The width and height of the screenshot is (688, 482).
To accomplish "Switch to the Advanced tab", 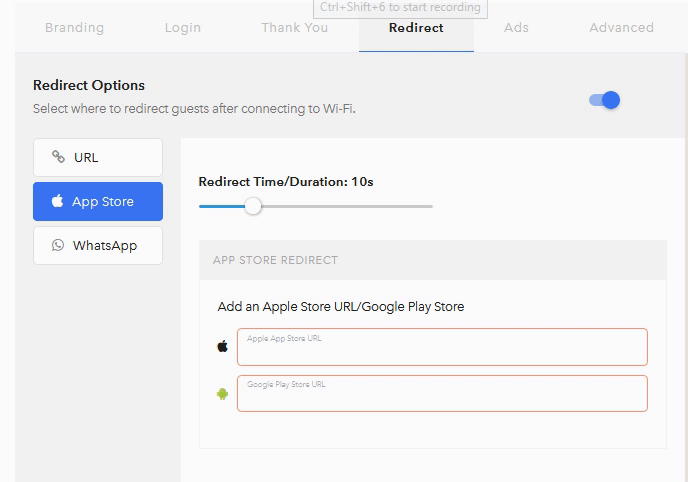I will pos(621,27).
